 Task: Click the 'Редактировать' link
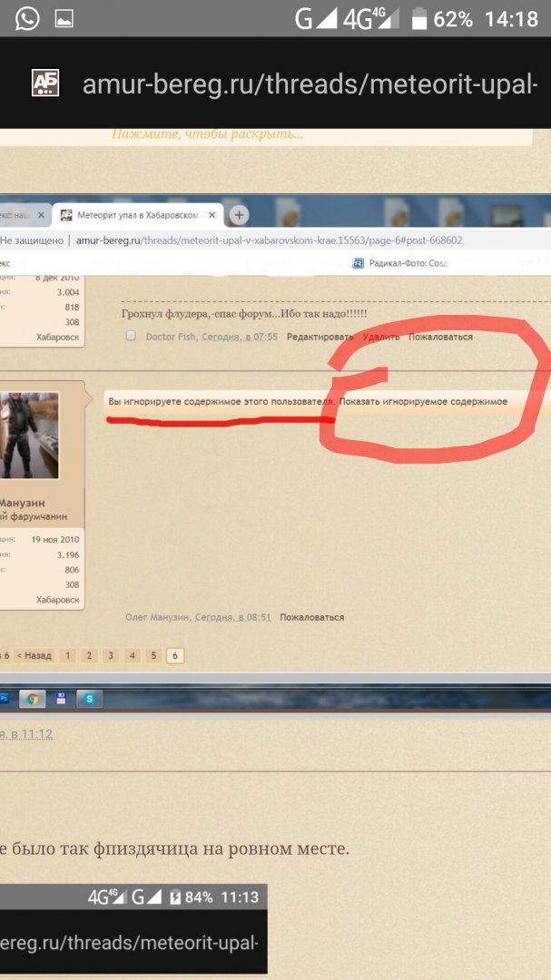[320, 337]
